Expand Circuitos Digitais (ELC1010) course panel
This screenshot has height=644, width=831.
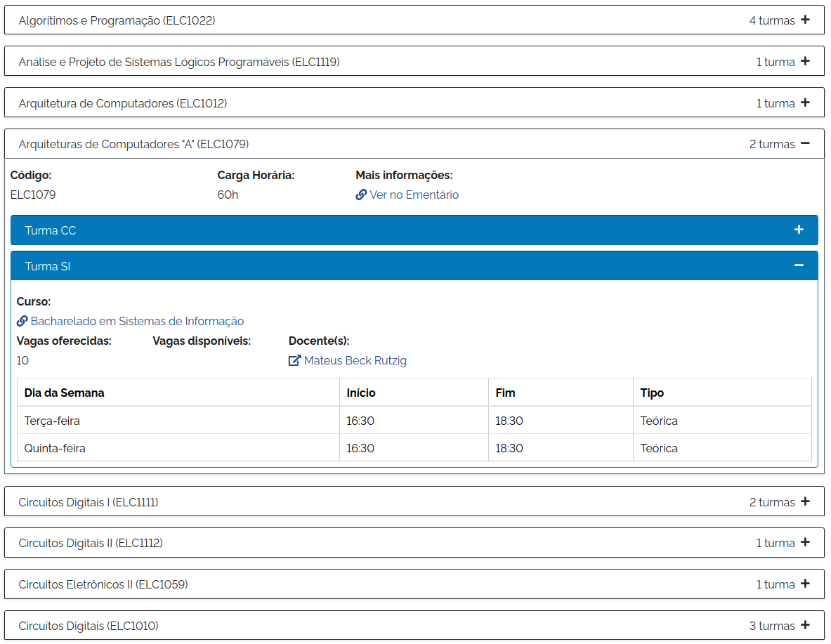coord(89,626)
